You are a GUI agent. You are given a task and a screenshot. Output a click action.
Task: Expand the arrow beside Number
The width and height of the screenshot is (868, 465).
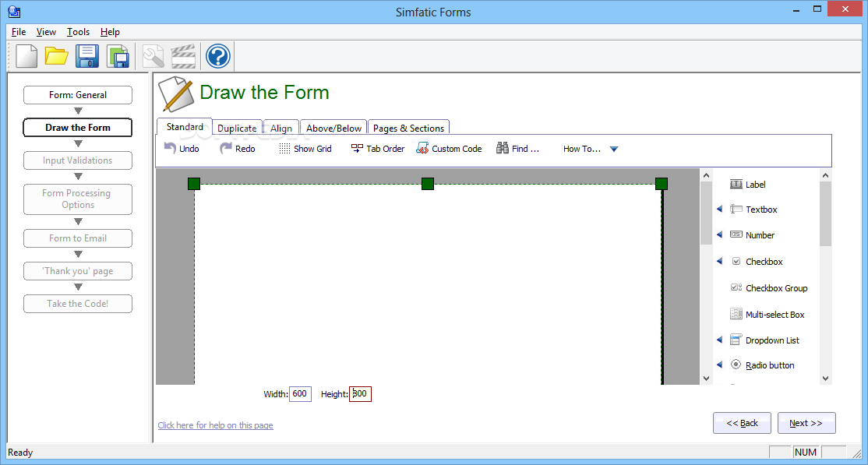click(x=720, y=234)
